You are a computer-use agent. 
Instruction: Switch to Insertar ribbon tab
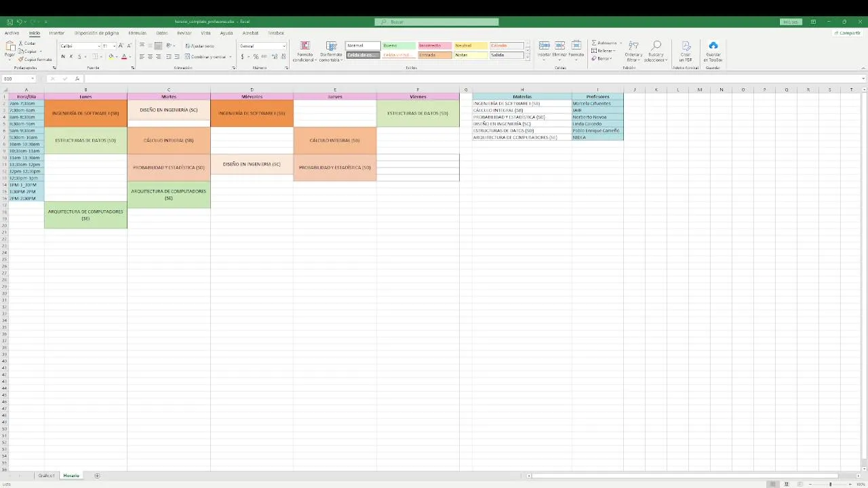point(57,33)
